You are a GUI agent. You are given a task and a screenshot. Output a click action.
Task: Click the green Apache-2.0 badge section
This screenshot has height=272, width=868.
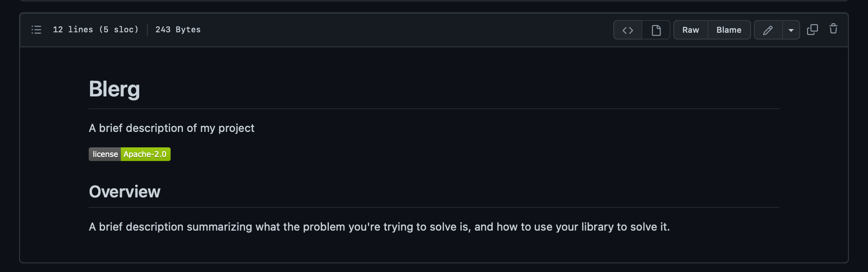coord(146,154)
